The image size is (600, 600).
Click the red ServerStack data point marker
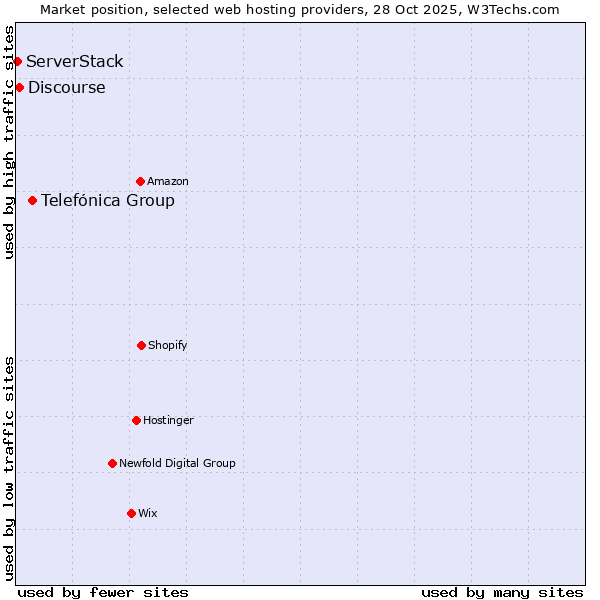point(17,62)
